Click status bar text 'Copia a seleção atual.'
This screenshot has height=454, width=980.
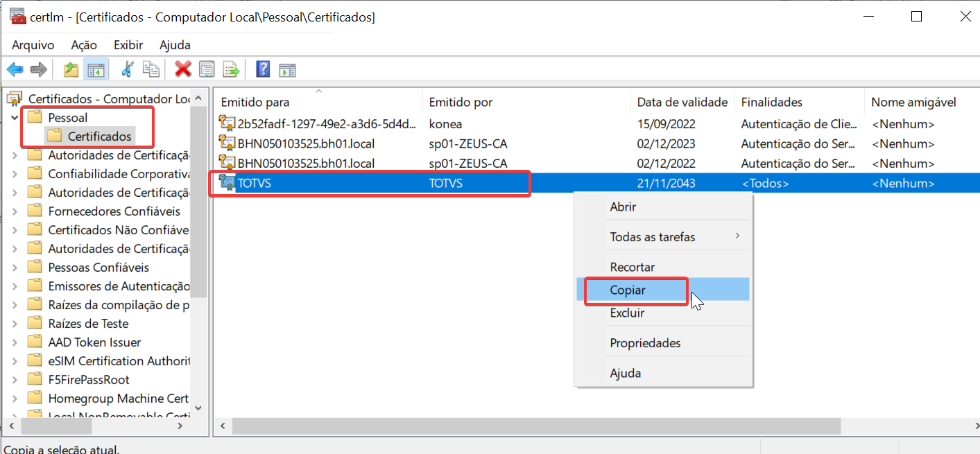coord(61,449)
